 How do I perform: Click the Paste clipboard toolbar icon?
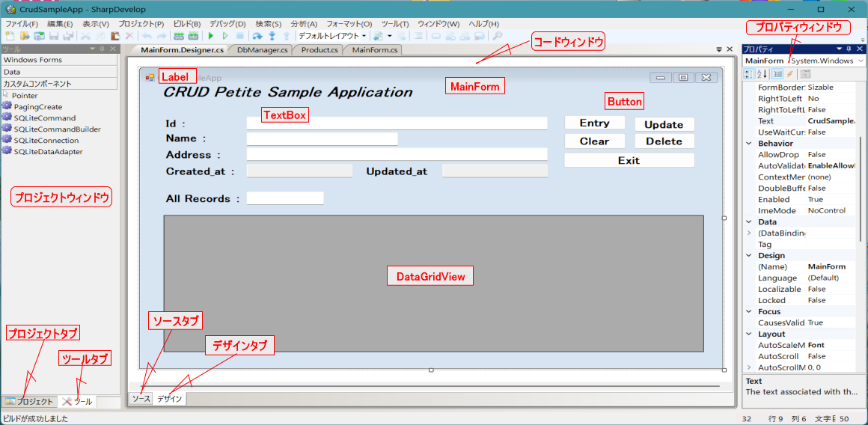pos(114,35)
